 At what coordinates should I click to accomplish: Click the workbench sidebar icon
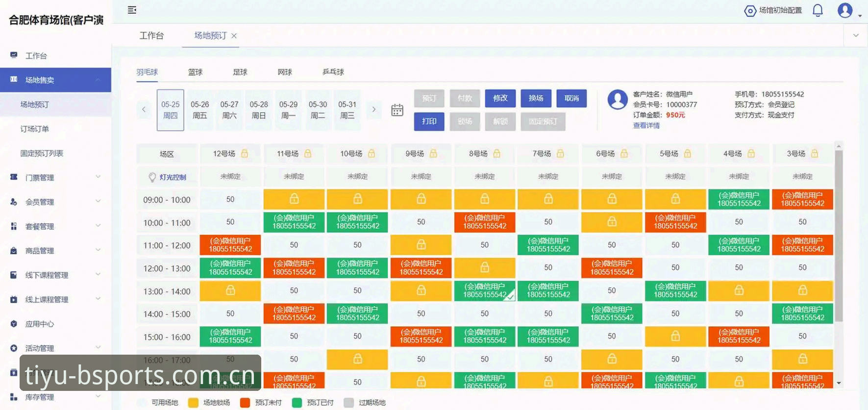click(14, 55)
